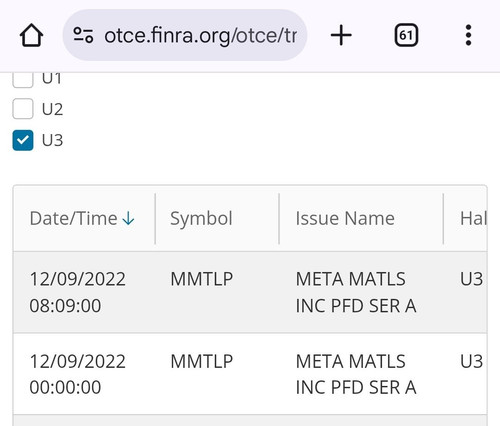Click META MATLS INC PFD SER A in 00:00:00 row
The height and width of the screenshot is (426, 500).
tap(356, 374)
